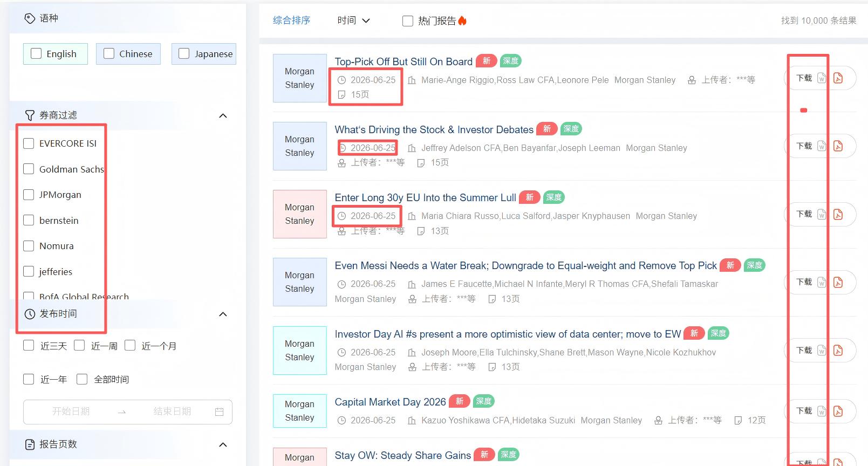This screenshot has height=466, width=868.
Task: Open the Capital Market Day 2026 report
Action: click(390, 402)
